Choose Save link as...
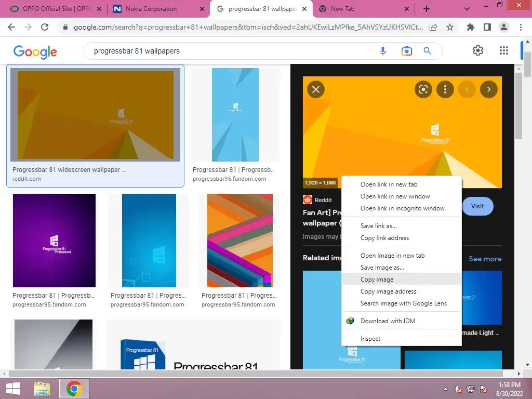The width and height of the screenshot is (532, 399). point(402,225)
